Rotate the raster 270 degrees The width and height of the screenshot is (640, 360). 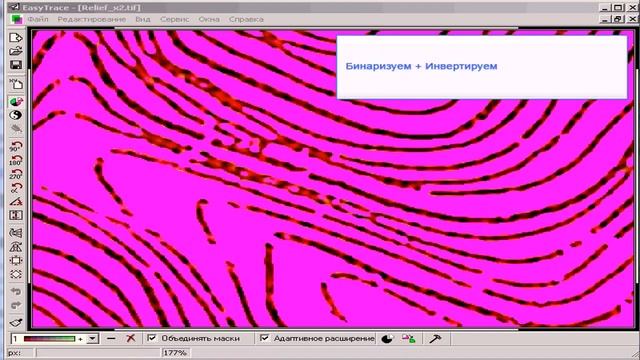(16, 174)
